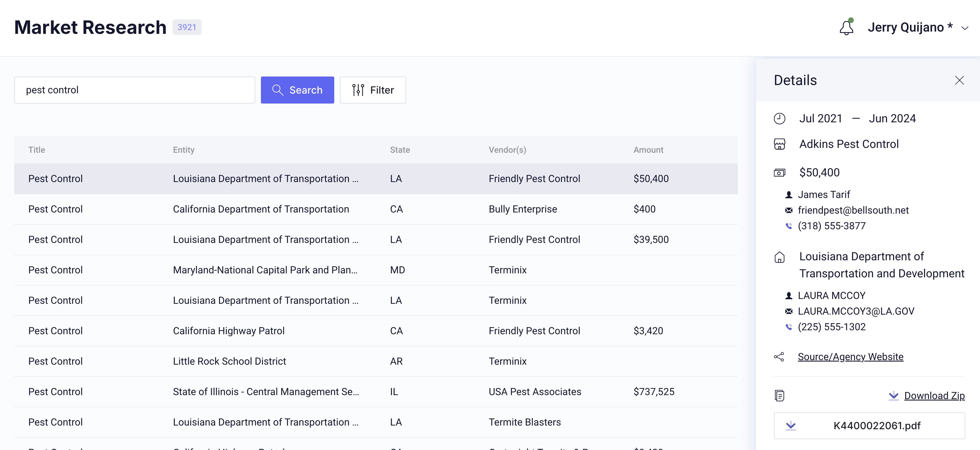Click the storefront icon beside Adkins Pest Control
The height and width of the screenshot is (450, 980).
coord(779,144)
